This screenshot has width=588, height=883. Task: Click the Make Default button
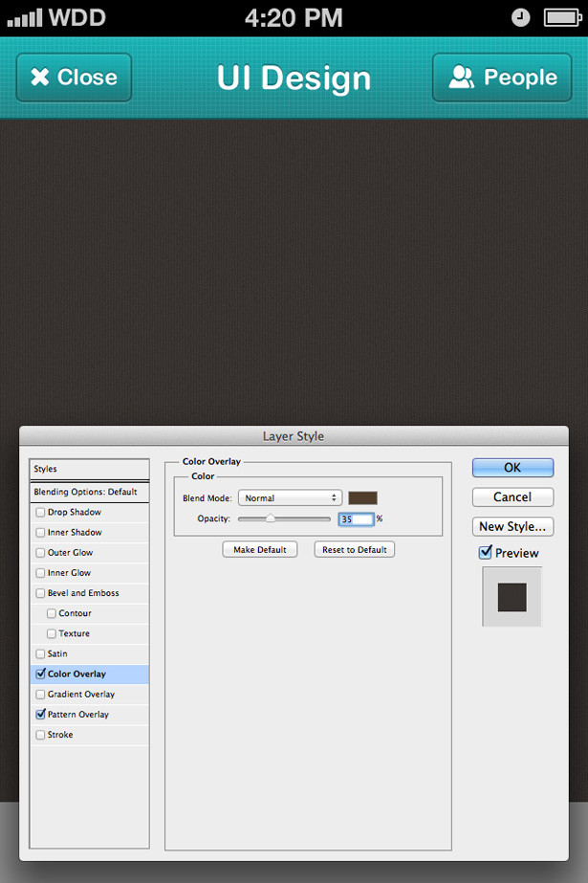260,549
